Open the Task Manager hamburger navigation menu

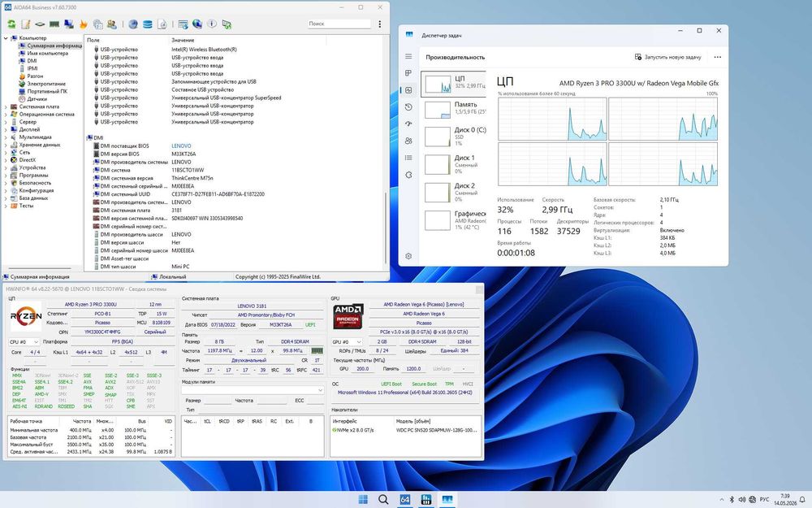click(408, 56)
